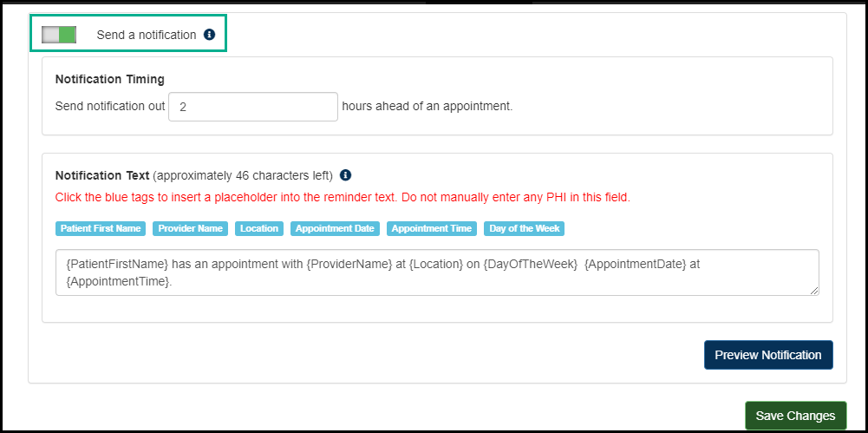Save Changes with the green button

(x=795, y=416)
